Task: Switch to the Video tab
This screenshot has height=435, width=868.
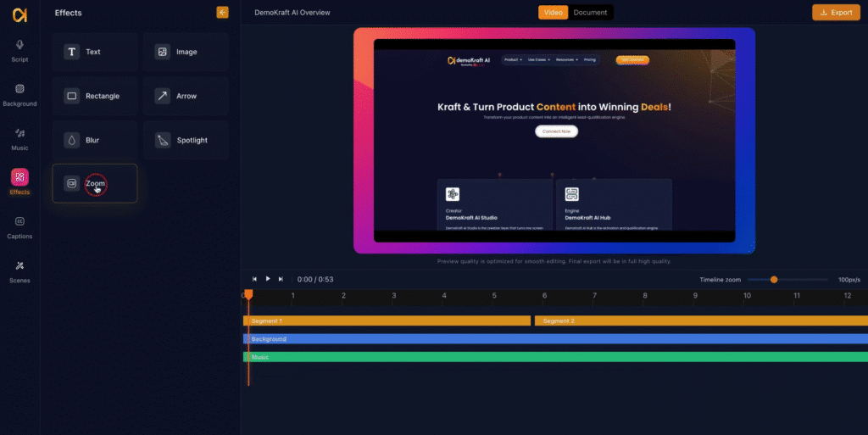Action: point(554,13)
